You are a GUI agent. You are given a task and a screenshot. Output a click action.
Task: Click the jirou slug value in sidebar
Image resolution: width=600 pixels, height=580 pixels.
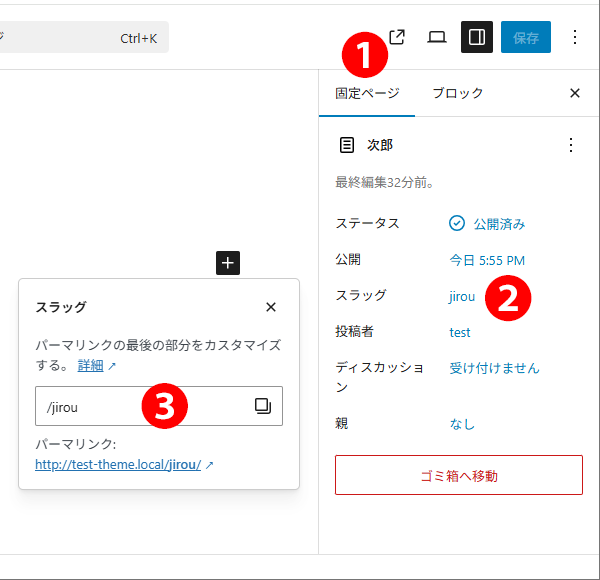tap(462, 296)
